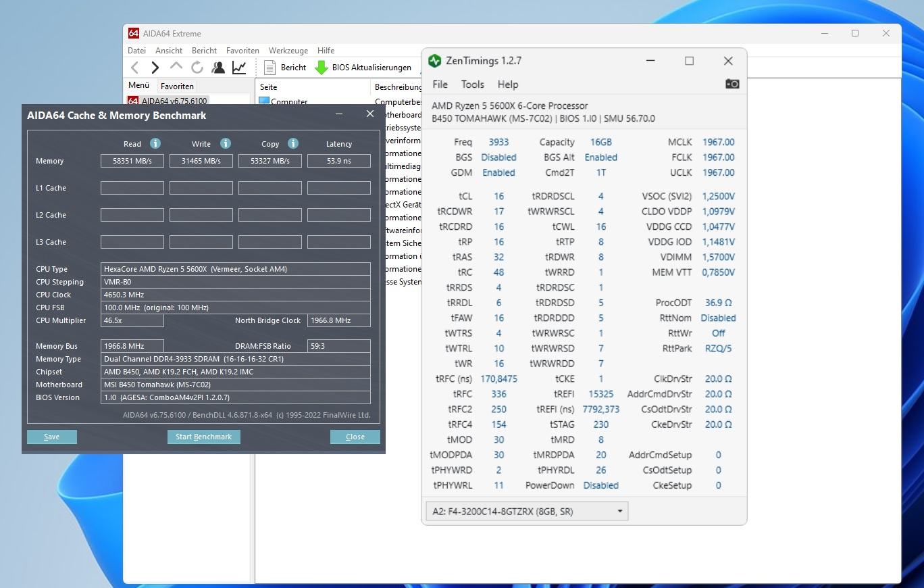Open the Favoriten menu in the menu bar
This screenshot has height=588, width=924.
coord(242,50)
